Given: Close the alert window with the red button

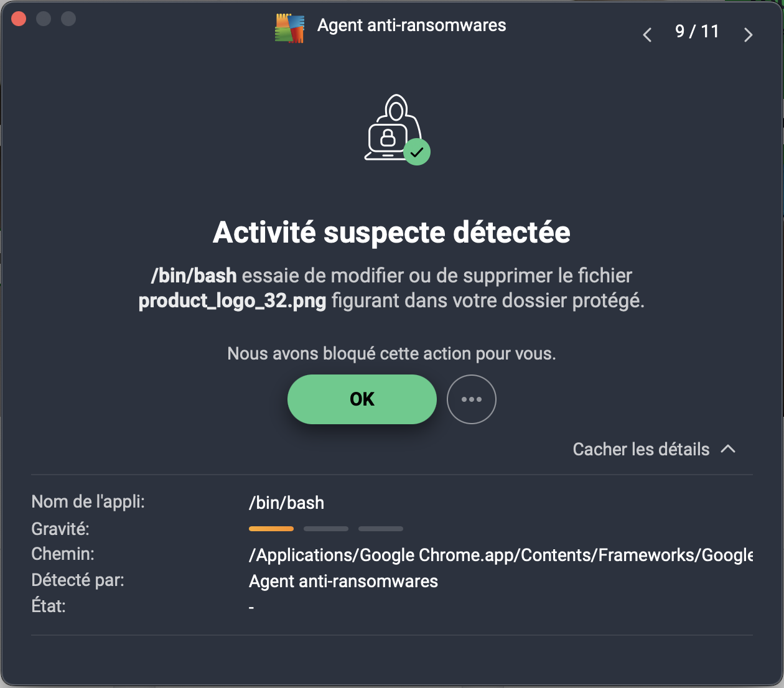Looking at the screenshot, I should click(x=19, y=19).
